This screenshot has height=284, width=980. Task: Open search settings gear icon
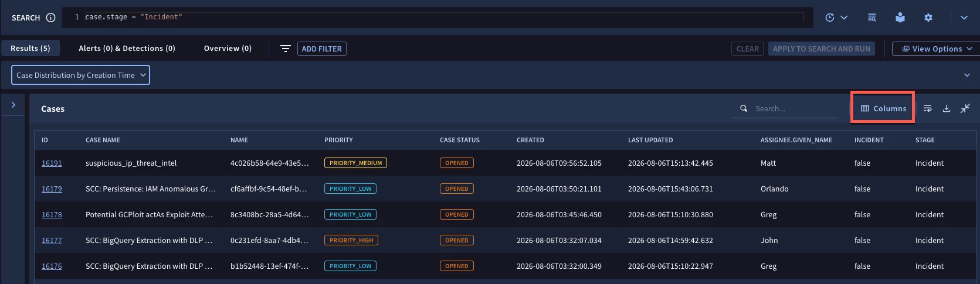[928, 18]
